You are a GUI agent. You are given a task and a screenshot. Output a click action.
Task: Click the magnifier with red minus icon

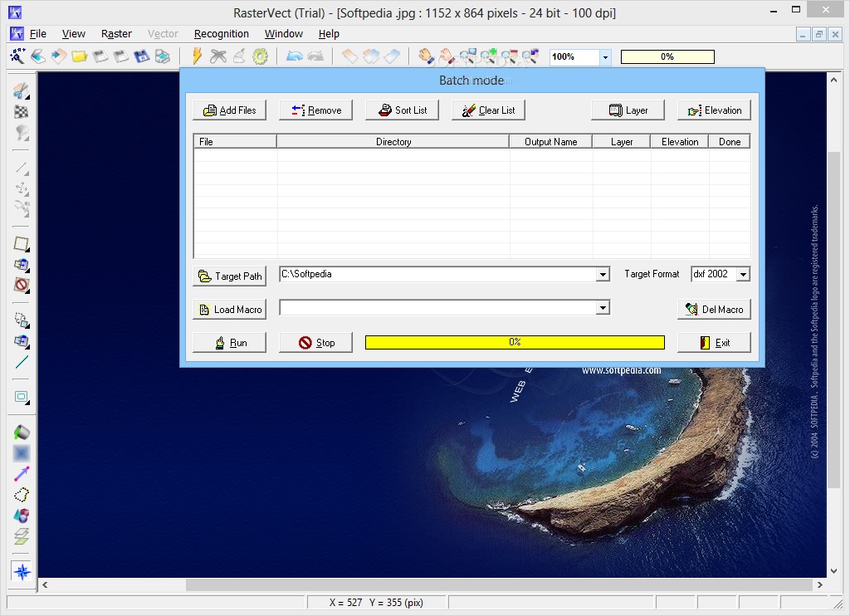(x=509, y=56)
